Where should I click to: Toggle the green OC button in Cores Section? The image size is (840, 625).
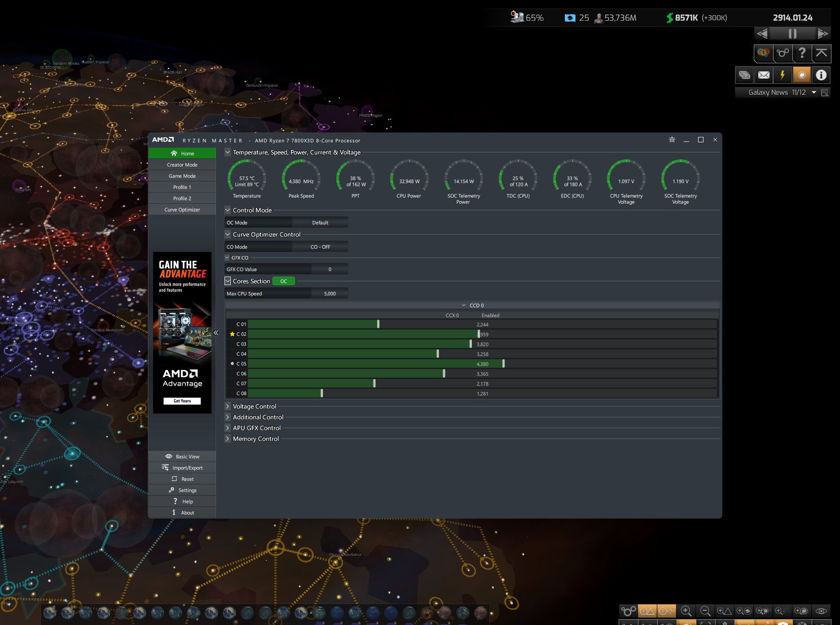point(284,281)
